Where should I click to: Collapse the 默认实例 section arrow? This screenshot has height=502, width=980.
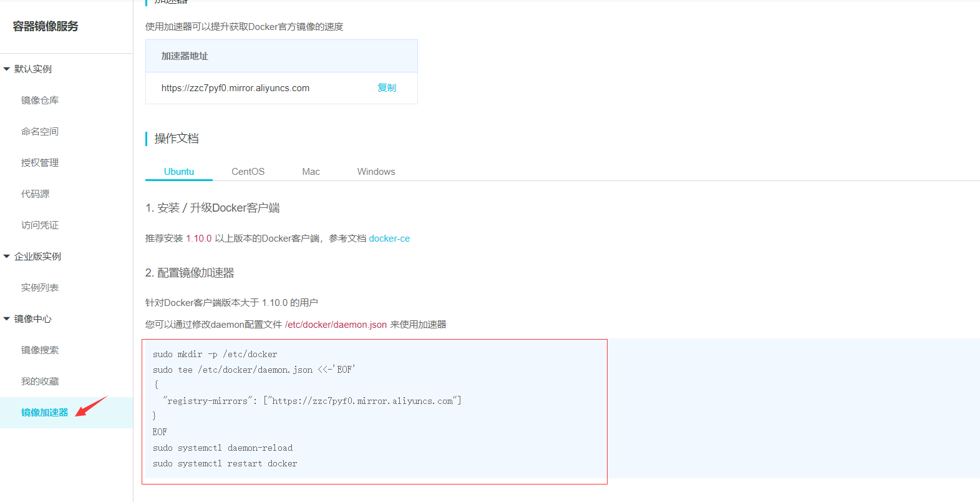coord(6,69)
